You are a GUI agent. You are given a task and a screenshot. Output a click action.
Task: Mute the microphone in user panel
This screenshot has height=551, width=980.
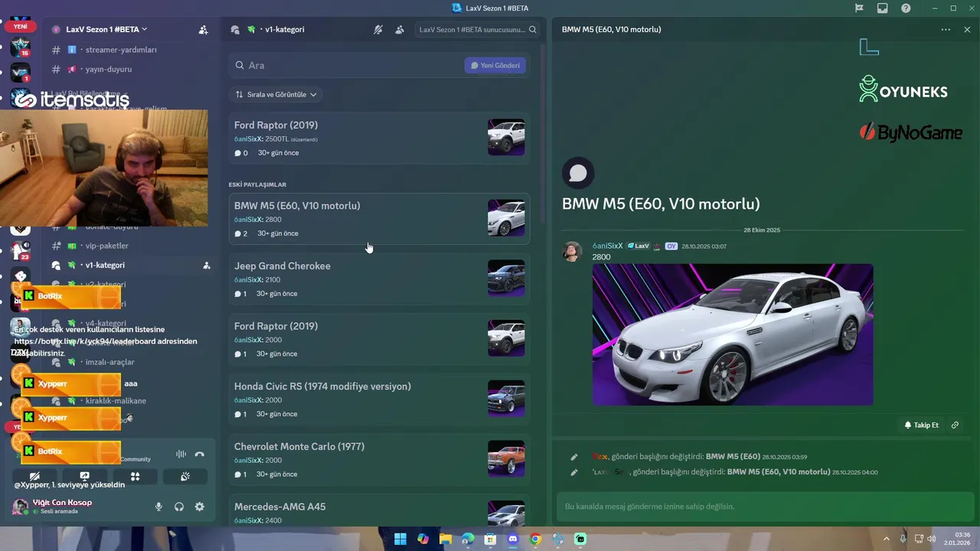(159, 507)
